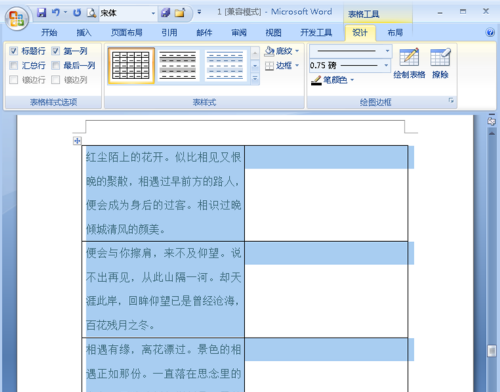Switch to the 视图 tab
The width and height of the screenshot is (500, 392).
(x=273, y=33)
